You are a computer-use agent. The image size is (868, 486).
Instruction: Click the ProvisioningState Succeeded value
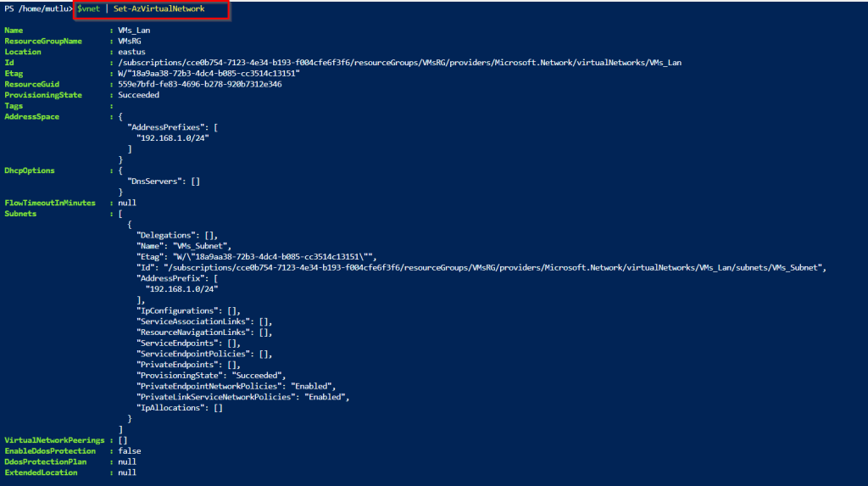click(x=138, y=95)
